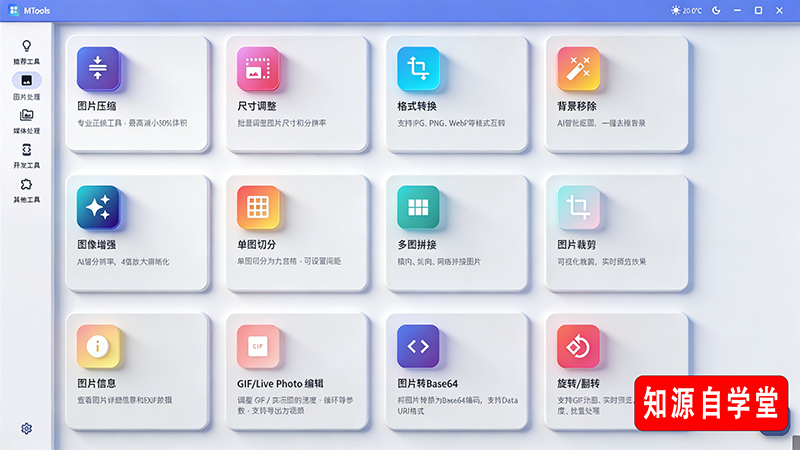This screenshot has width=800, height=450.
Task: Click the 背景移除 card title
Action: pos(577,106)
